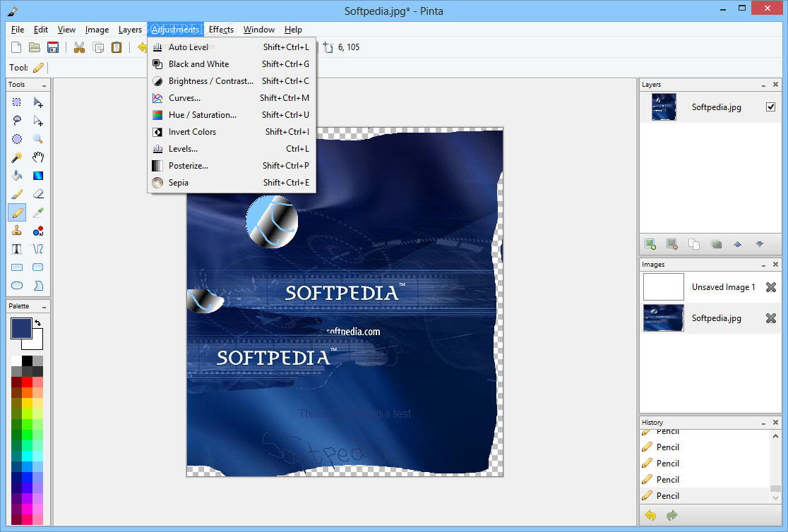The height and width of the screenshot is (532, 788).
Task: Toggle visibility checkbox of Softpedia.jpg layer
Action: 770,107
